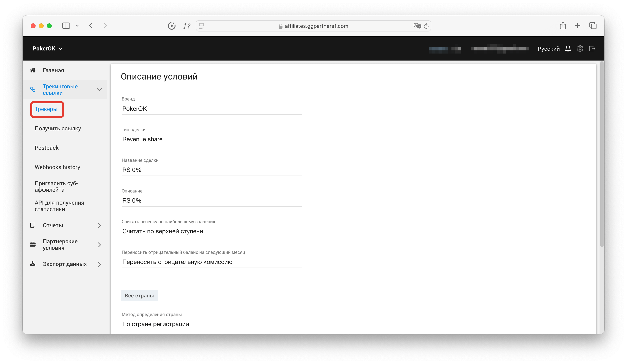
Task: Open a new tab with plus icon
Action: coord(577,26)
